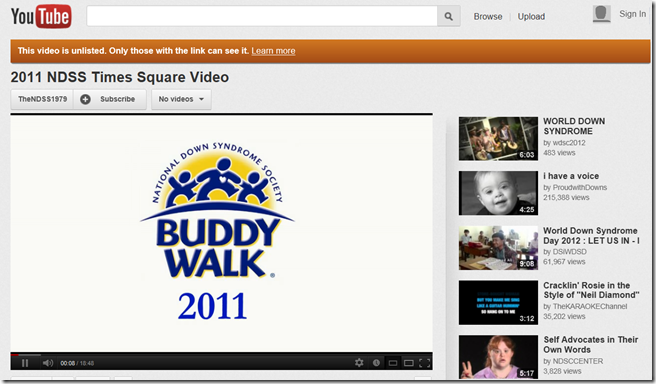Switch to small player size

tap(392, 363)
